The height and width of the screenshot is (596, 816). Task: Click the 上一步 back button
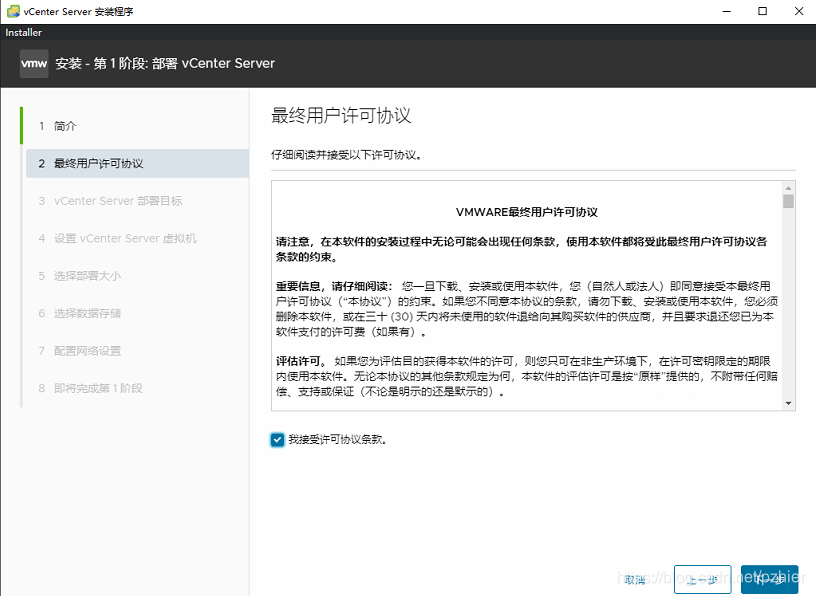tap(703, 579)
